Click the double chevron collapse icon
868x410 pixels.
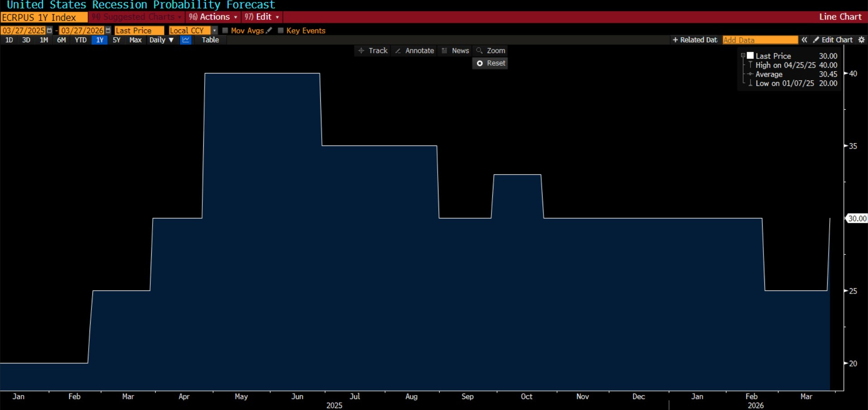click(804, 40)
